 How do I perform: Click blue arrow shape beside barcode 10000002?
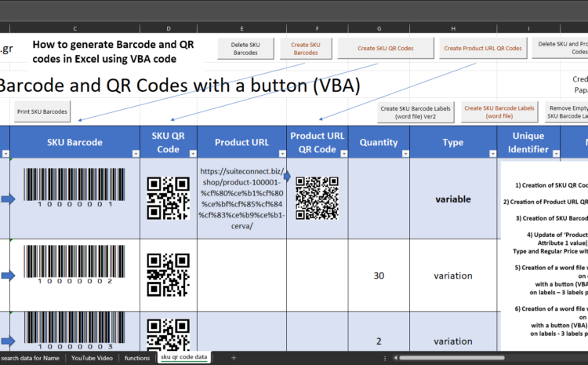[9, 276]
